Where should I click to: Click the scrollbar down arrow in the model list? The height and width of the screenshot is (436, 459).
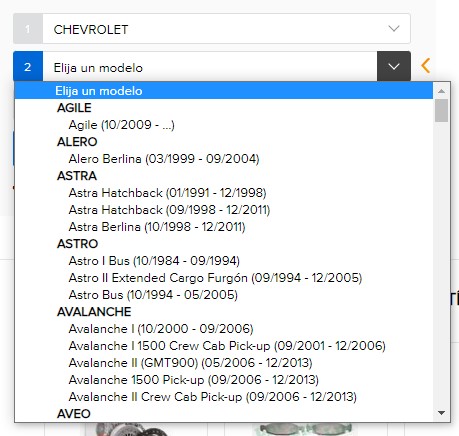[x=441, y=413]
